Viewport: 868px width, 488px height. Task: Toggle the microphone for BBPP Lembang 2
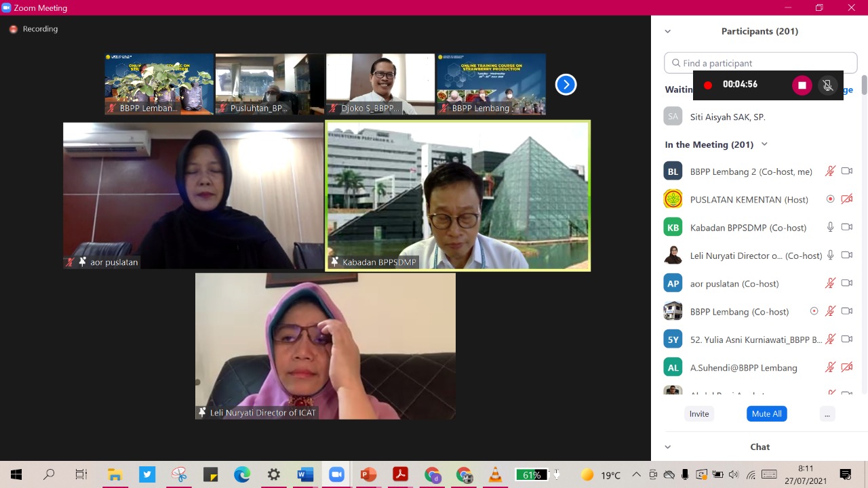click(830, 171)
